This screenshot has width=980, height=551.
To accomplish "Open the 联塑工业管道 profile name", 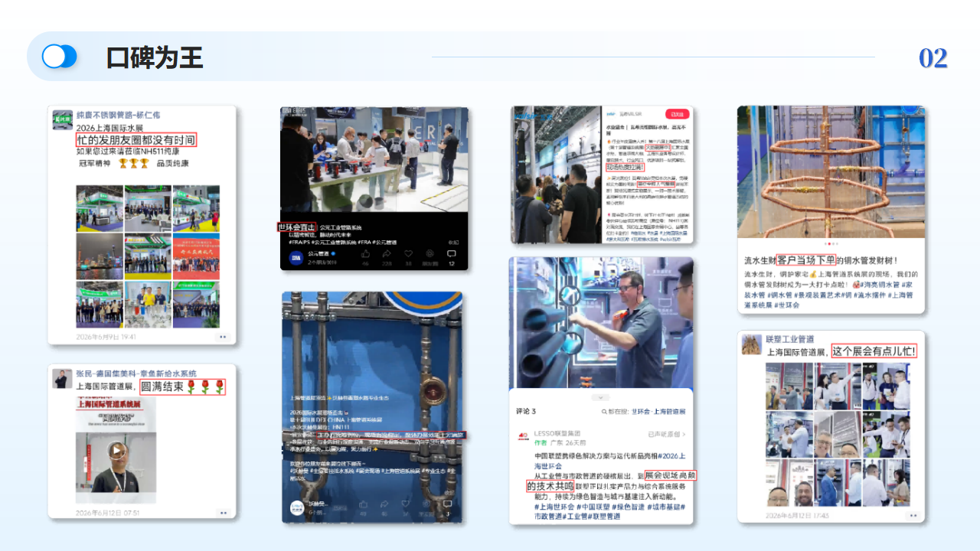I will point(790,339).
